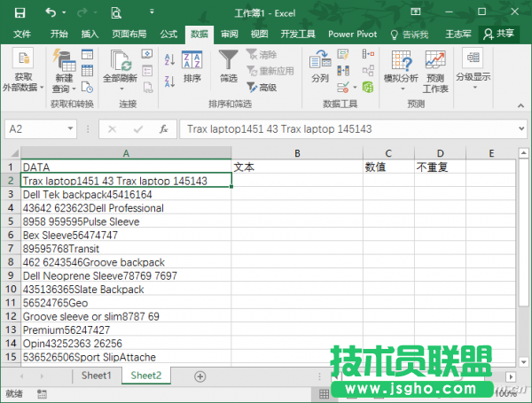Click the Undo arrow icon
The image size is (532, 403).
(x=50, y=13)
